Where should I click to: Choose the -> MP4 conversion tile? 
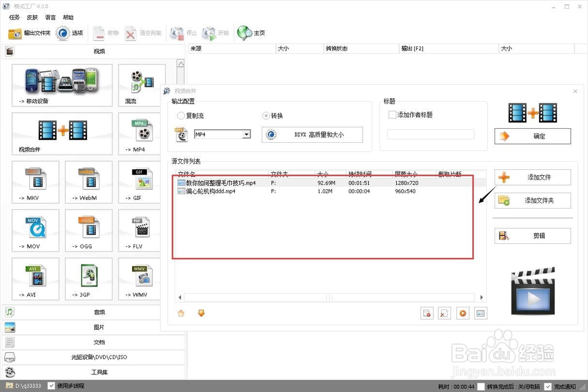pyautogui.click(x=139, y=134)
